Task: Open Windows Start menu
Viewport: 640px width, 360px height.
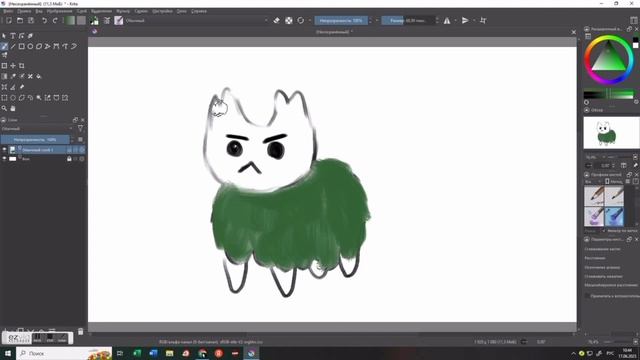Action: point(8,353)
